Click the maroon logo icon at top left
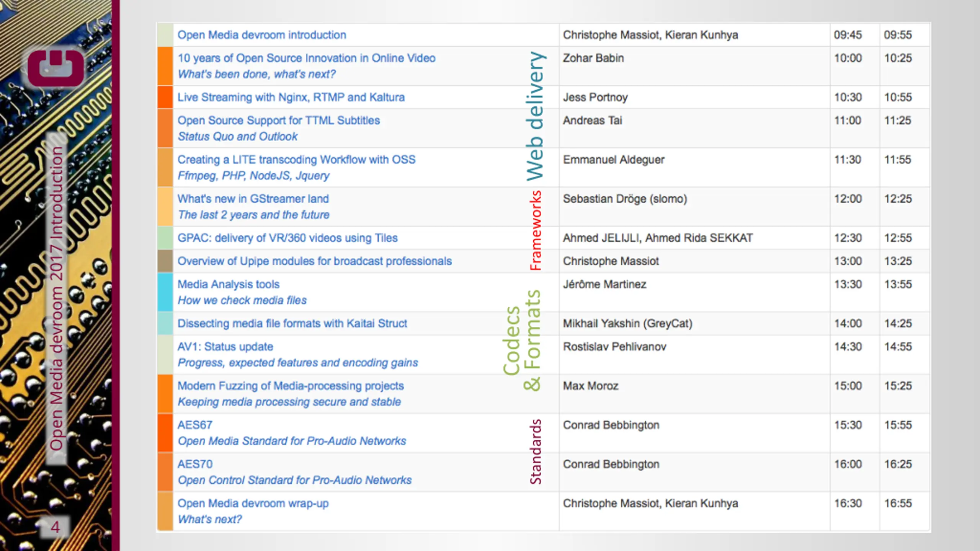 coord(56,67)
